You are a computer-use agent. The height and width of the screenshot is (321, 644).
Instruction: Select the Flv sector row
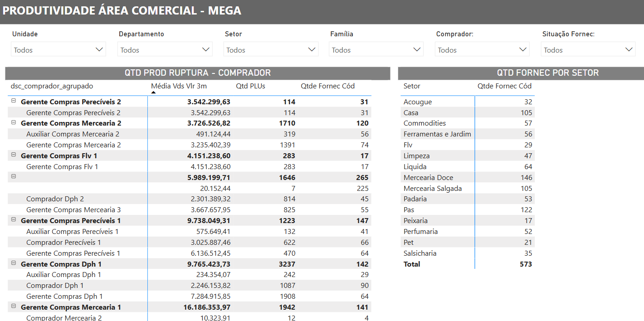(x=468, y=145)
